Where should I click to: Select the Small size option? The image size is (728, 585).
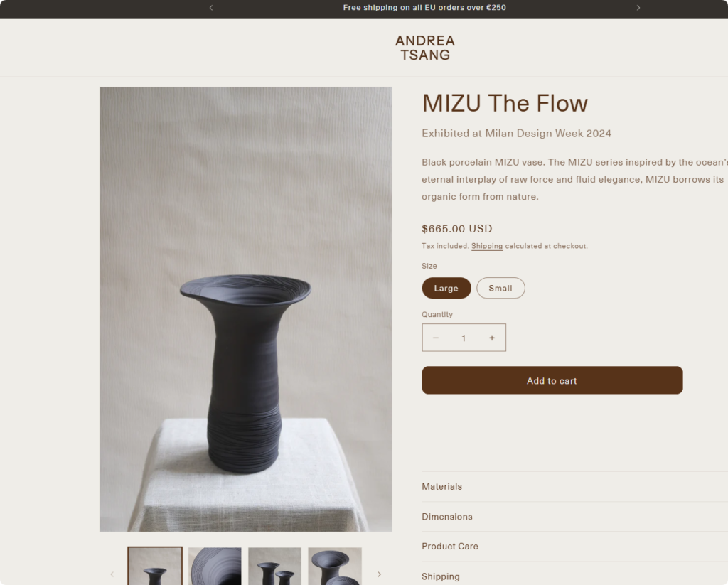[x=500, y=288]
